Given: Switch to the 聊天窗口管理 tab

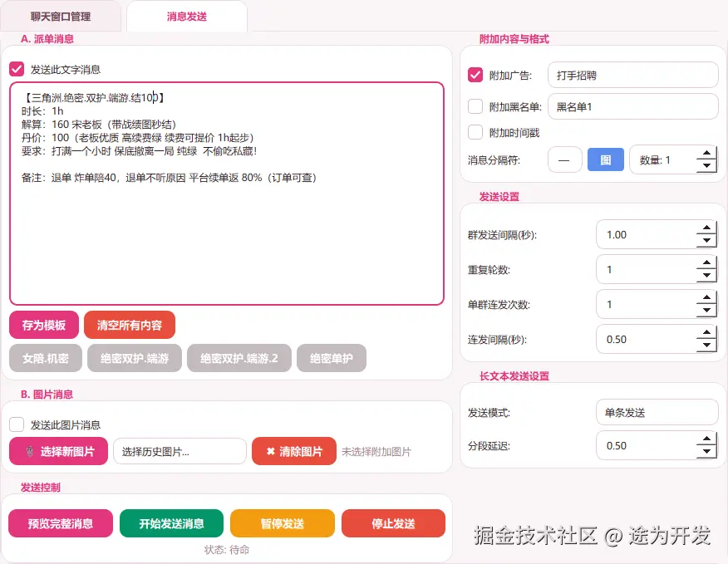Looking at the screenshot, I should tap(61, 17).
